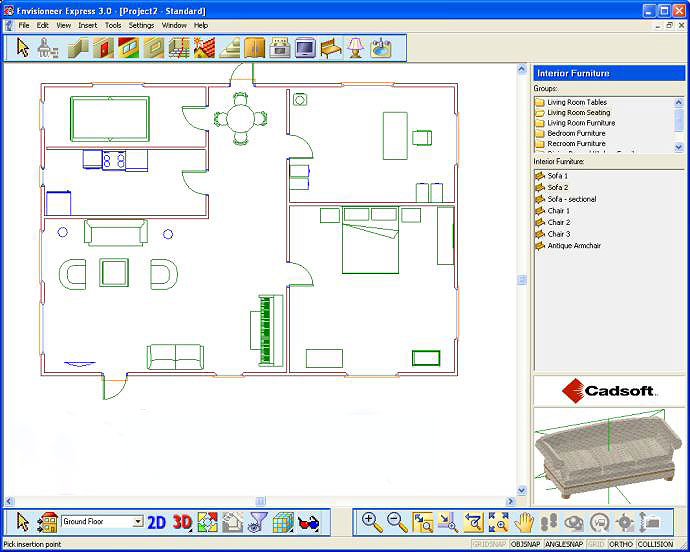The width and height of the screenshot is (690, 552).
Task: Click the Zoom In magnifier icon
Action: (x=372, y=523)
